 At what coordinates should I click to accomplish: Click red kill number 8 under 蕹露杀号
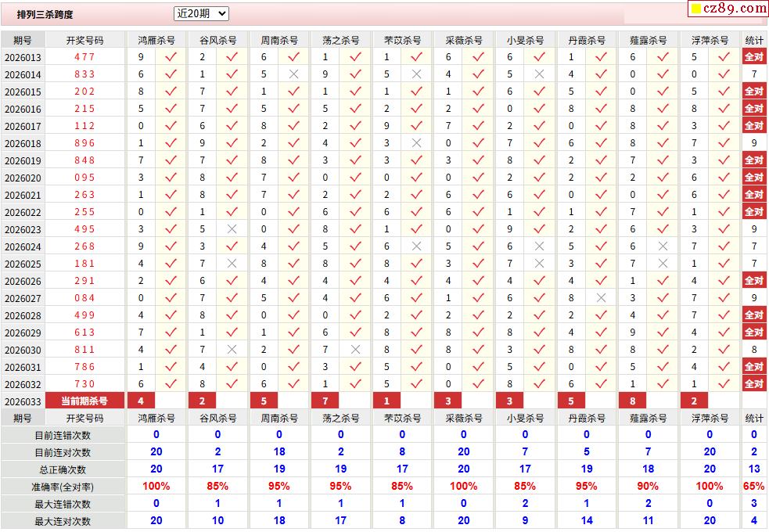click(x=633, y=401)
